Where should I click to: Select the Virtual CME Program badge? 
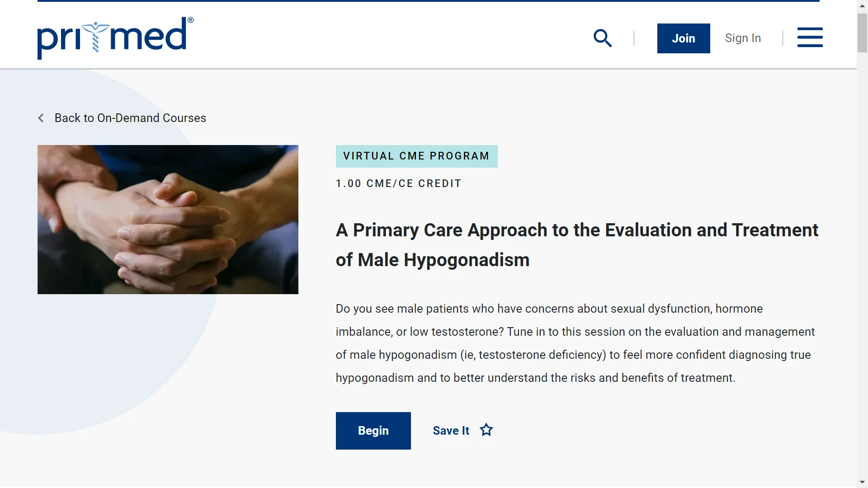click(x=416, y=156)
